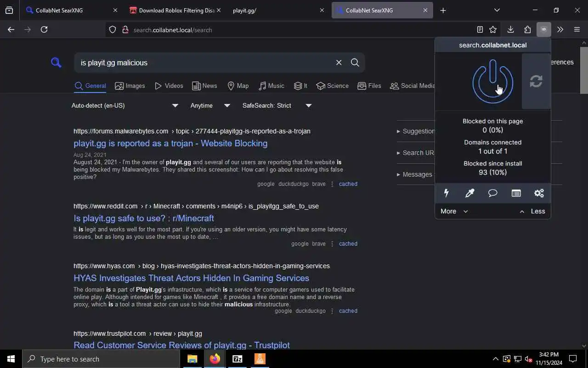Open Windows Start menu
Viewport: 588px width, 368px height.
click(x=11, y=359)
